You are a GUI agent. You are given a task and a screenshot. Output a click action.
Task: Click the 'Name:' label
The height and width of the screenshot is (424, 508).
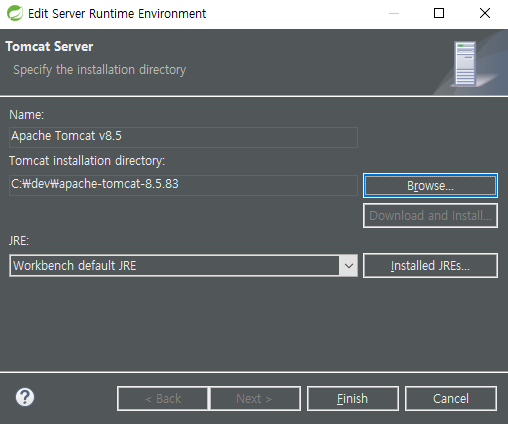(27, 115)
